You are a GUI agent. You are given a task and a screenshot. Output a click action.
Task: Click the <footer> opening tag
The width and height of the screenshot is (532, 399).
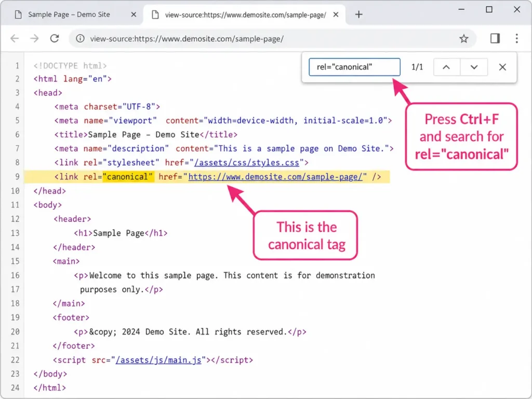[71, 317]
